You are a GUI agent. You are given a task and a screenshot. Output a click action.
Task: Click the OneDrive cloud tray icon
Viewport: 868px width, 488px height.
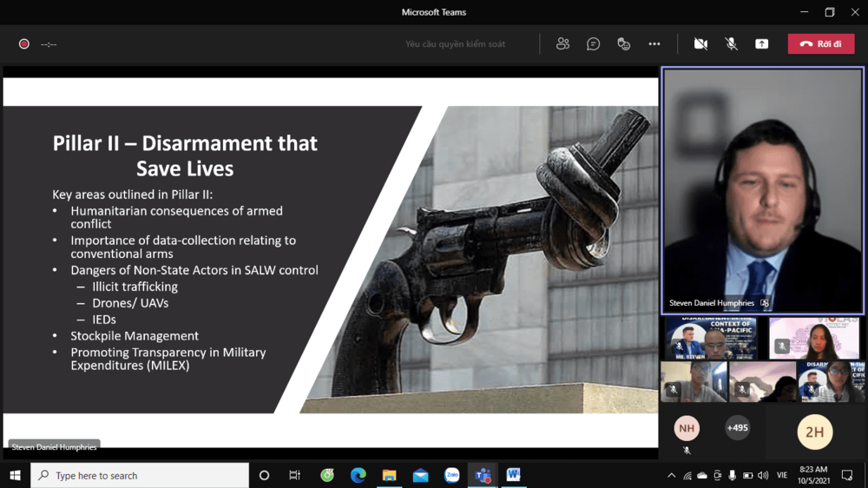(702, 475)
